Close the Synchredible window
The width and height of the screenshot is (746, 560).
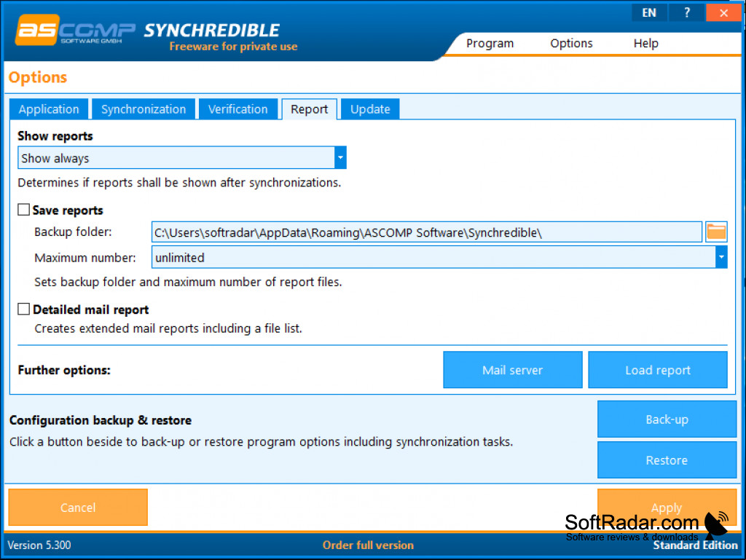(723, 13)
